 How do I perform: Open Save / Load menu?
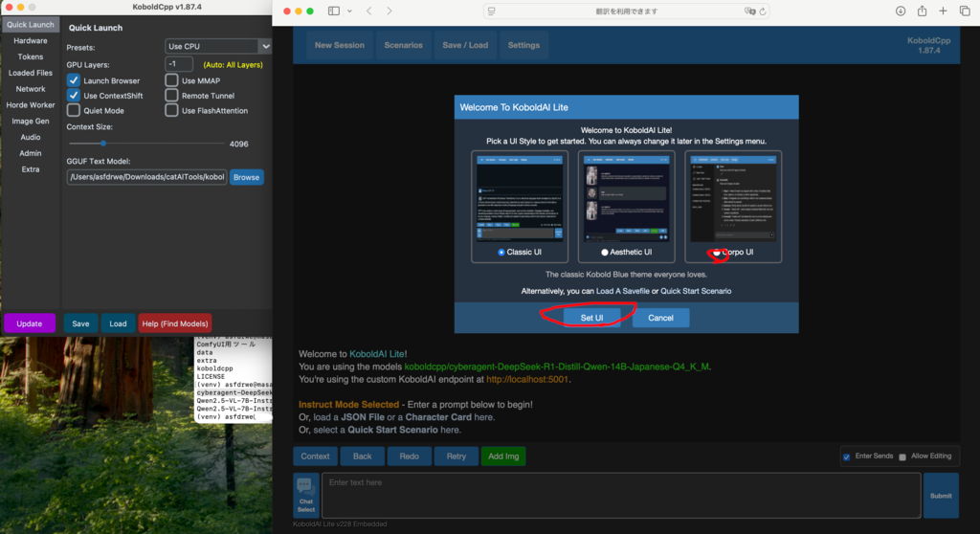pyautogui.click(x=465, y=45)
